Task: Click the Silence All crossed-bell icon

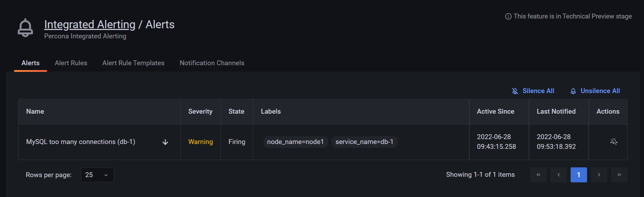Action: tap(515, 91)
